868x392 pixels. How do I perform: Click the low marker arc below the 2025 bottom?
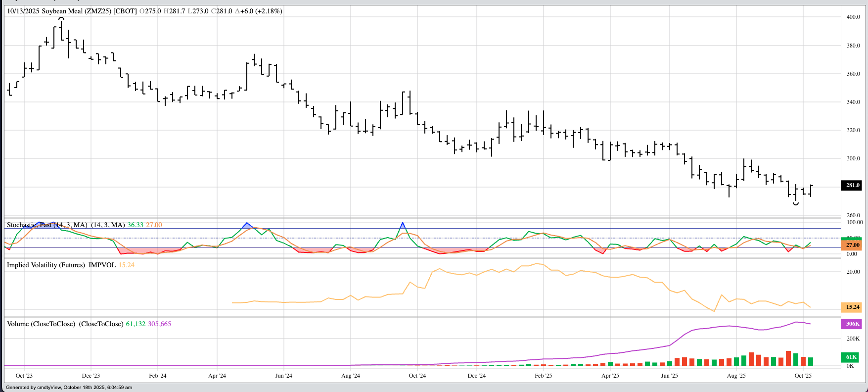(x=796, y=203)
